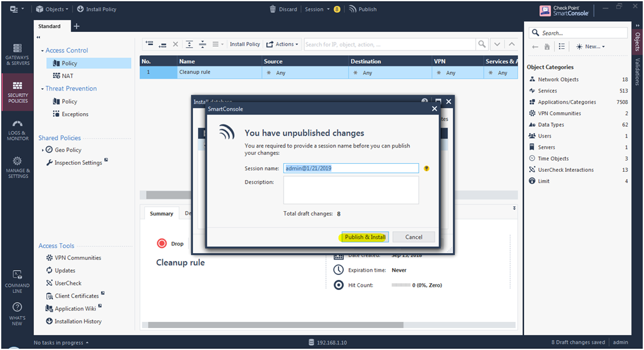
Task: Click expand all sections icon
Action: tap(189, 44)
